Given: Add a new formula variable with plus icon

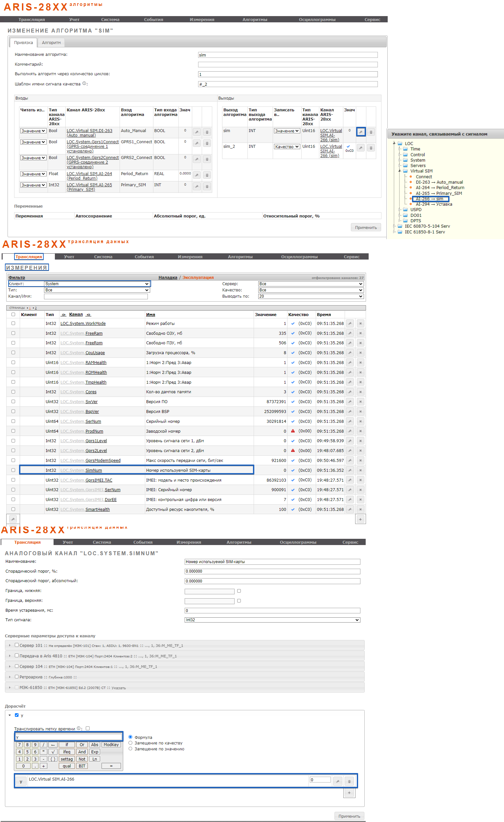Looking at the screenshot, I should [349, 793].
